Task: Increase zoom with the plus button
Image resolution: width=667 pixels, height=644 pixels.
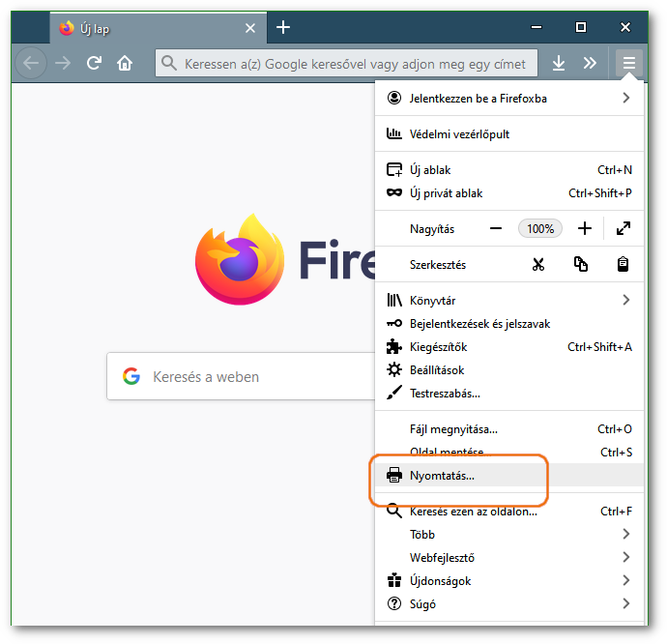Action: (585, 228)
